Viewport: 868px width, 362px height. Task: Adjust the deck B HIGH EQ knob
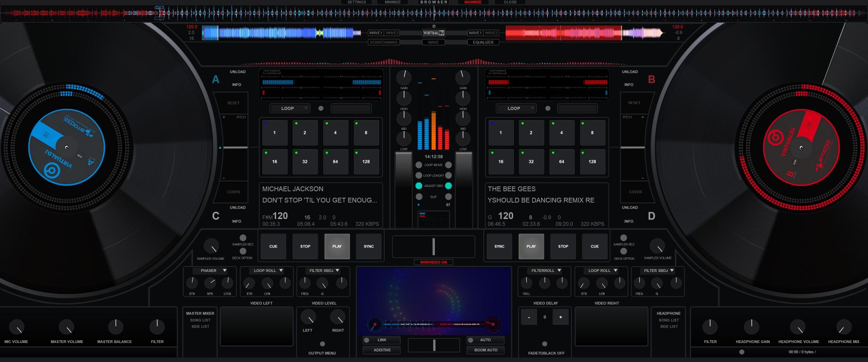click(x=463, y=98)
